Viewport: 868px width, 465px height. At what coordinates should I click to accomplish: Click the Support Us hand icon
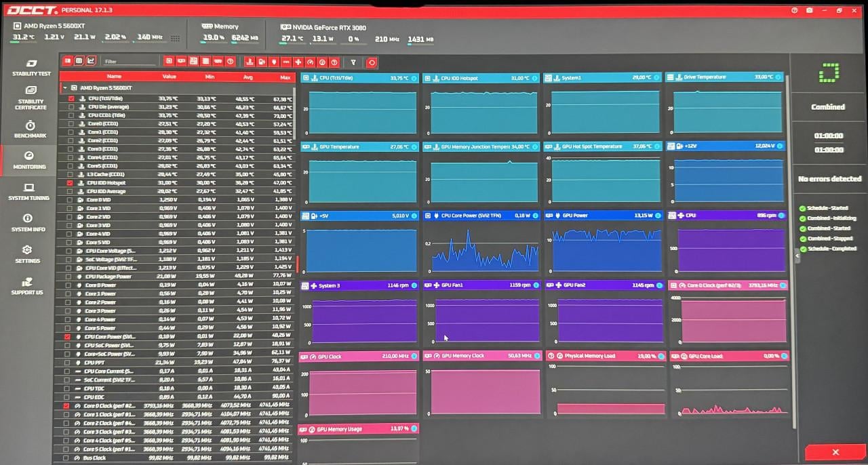coord(27,282)
